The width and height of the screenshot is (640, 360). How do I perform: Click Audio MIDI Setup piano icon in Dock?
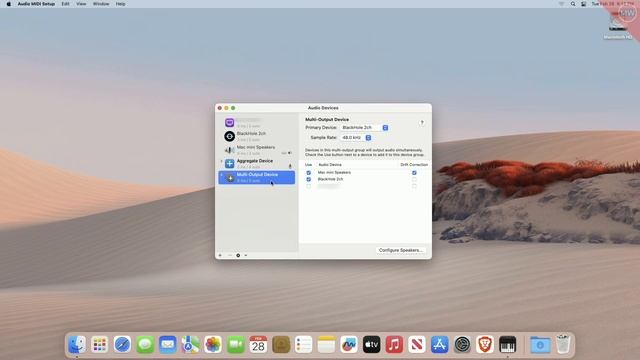tap(507, 344)
